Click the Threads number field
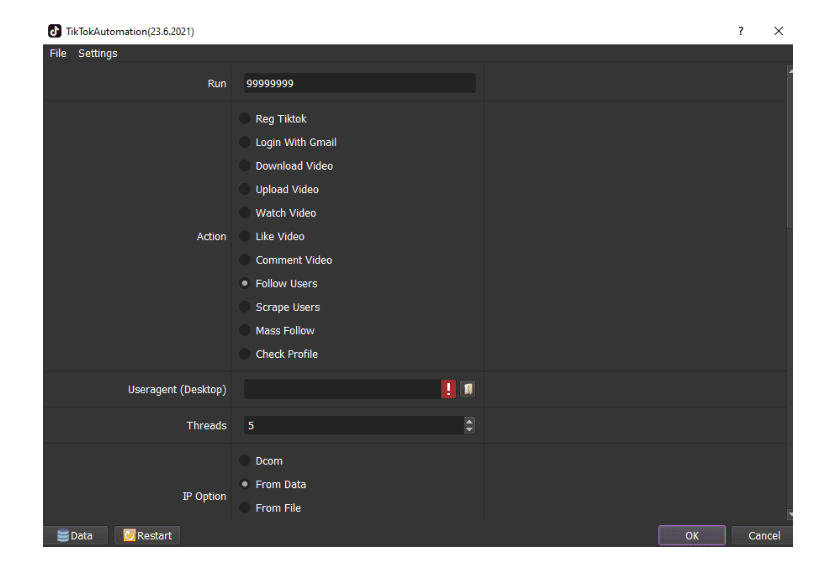 [354, 425]
